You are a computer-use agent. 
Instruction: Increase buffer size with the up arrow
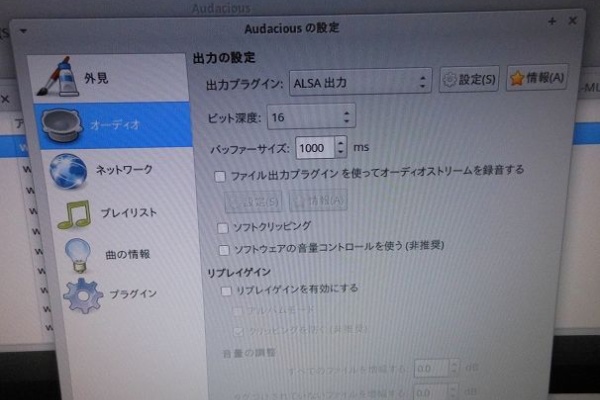tap(341, 142)
